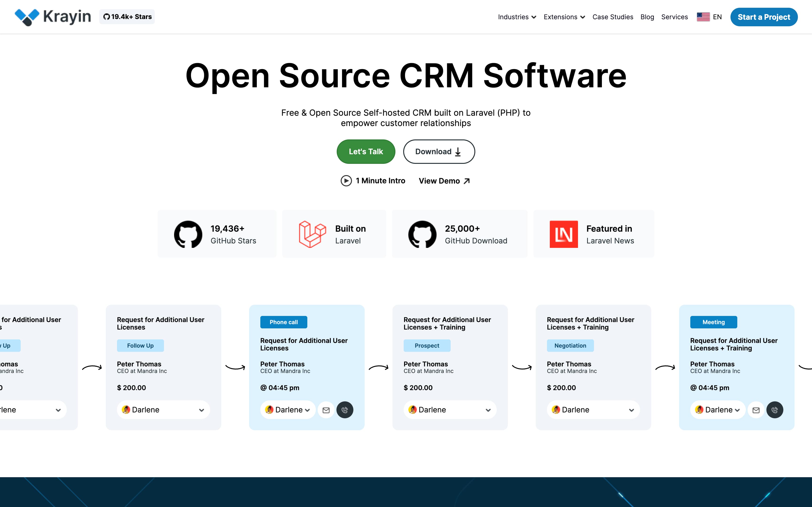Click the Laravel logo icon

312,234
